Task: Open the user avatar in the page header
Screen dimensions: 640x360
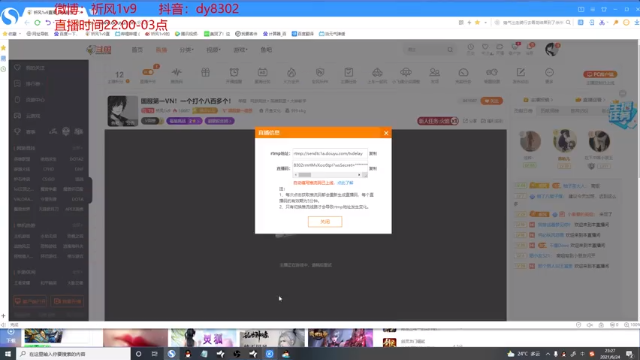Action: coord(551,49)
